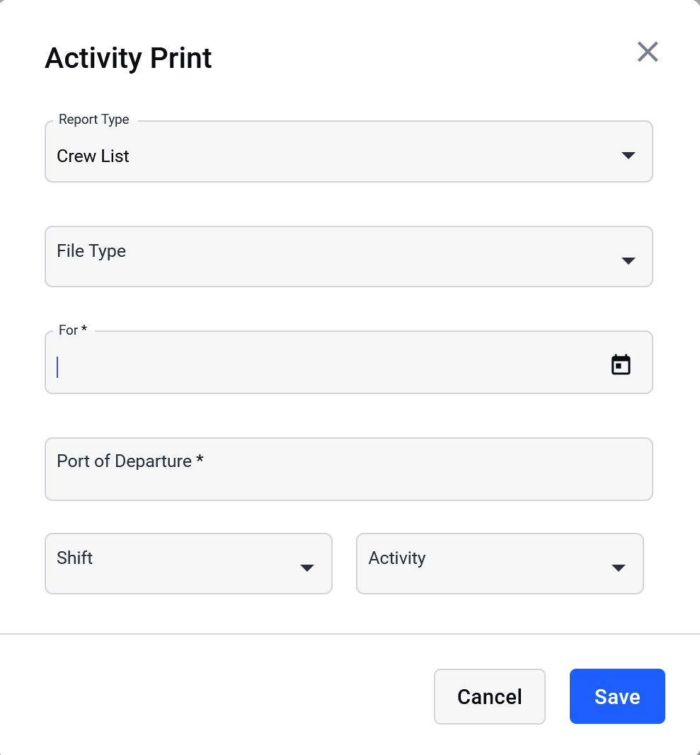Open the Report Type combo box
The height and width of the screenshot is (755, 700).
point(349,151)
